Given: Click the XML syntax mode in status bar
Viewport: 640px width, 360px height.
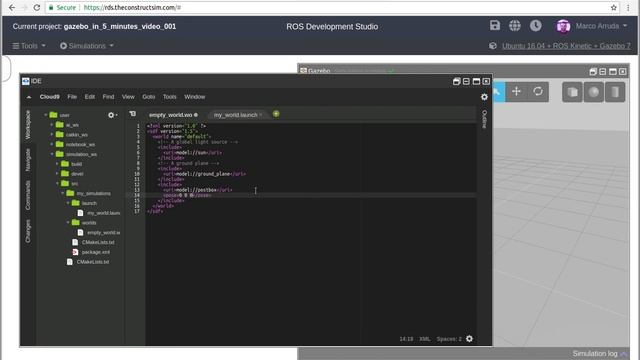Looking at the screenshot, I should tap(424, 339).
